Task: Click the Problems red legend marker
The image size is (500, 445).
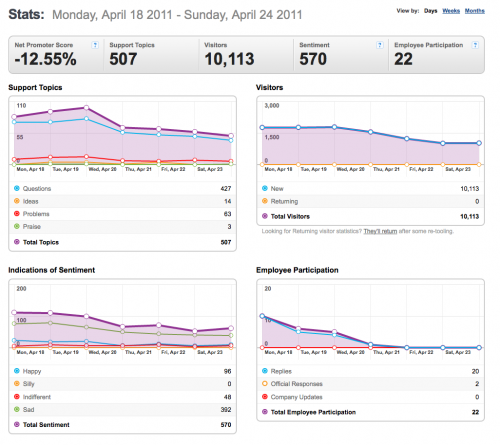Action: click(17, 213)
